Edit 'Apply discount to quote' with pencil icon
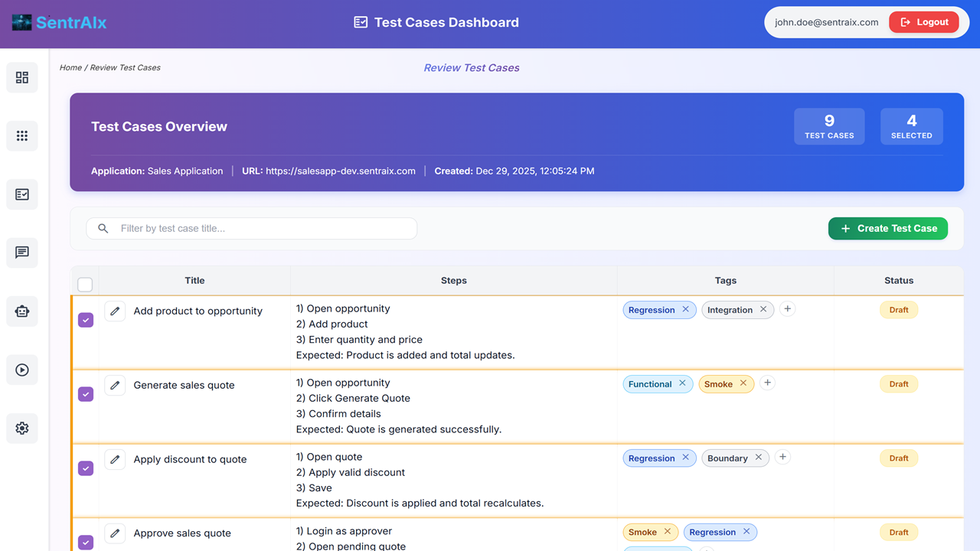This screenshot has width=980, height=551. point(115,459)
